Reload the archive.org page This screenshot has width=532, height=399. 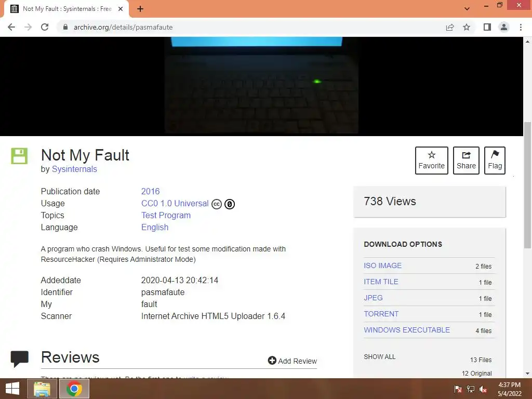point(45,27)
